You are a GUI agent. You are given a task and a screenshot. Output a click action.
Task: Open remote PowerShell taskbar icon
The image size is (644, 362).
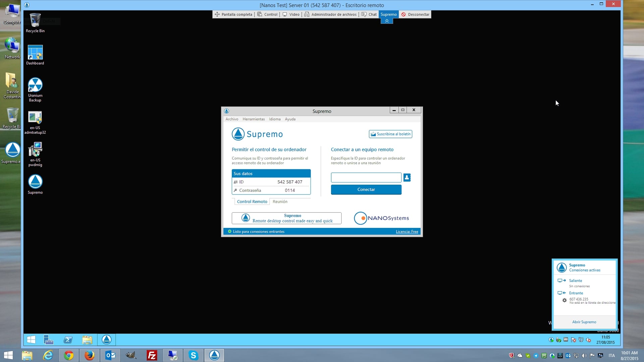click(x=68, y=340)
